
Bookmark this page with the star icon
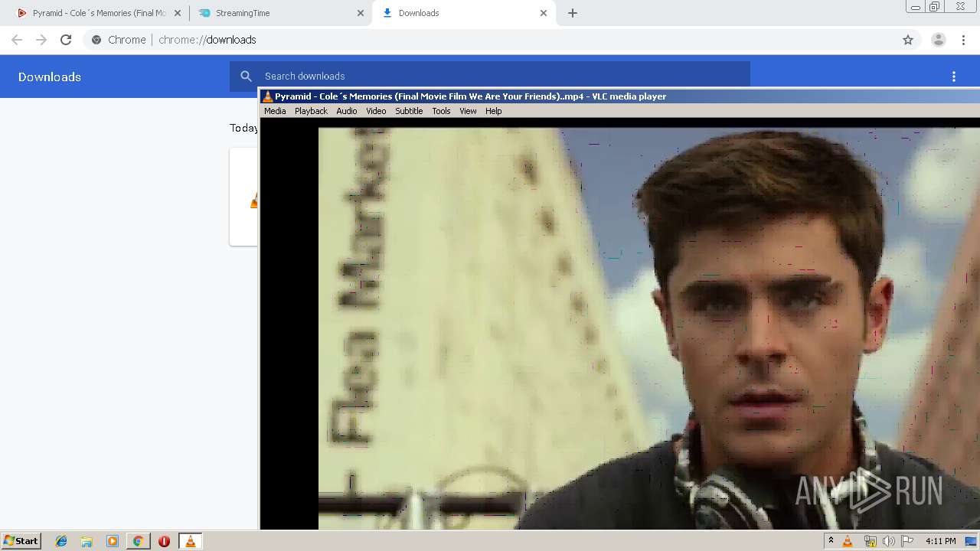(x=908, y=40)
